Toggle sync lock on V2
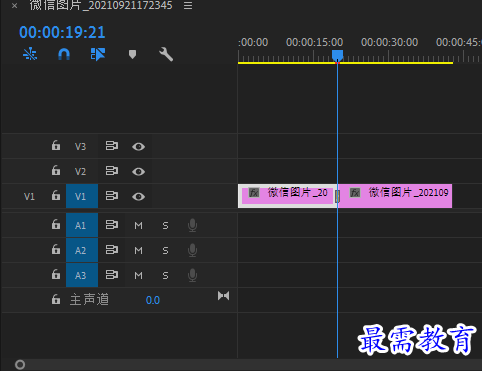The width and height of the screenshot is (482, 371). pos(112,171)
